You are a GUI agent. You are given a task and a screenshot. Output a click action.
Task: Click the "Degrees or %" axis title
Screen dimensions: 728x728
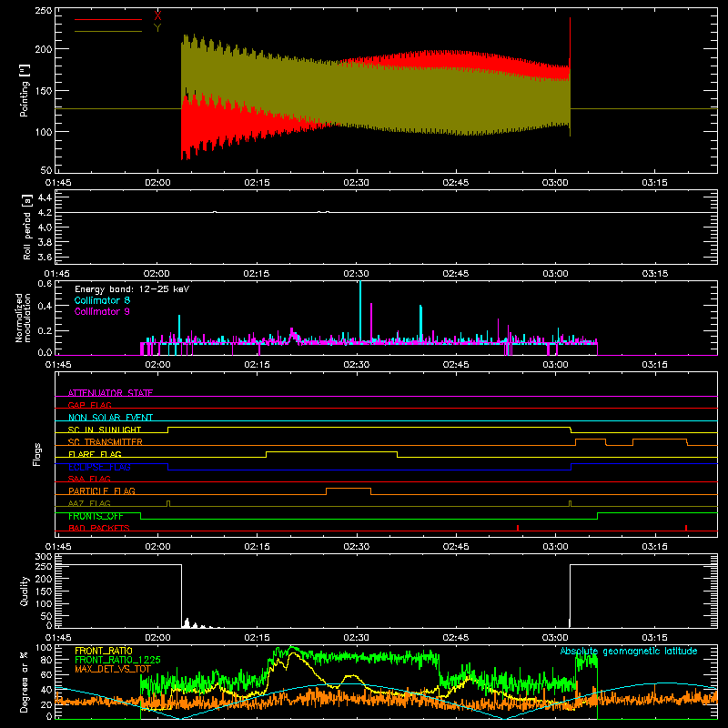(25, 682)
